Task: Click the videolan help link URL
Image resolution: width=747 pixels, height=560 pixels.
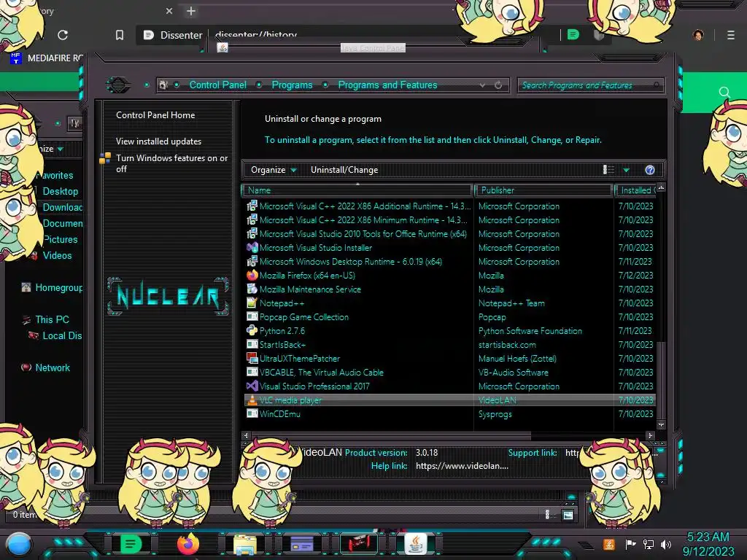Action: [462, 466]
